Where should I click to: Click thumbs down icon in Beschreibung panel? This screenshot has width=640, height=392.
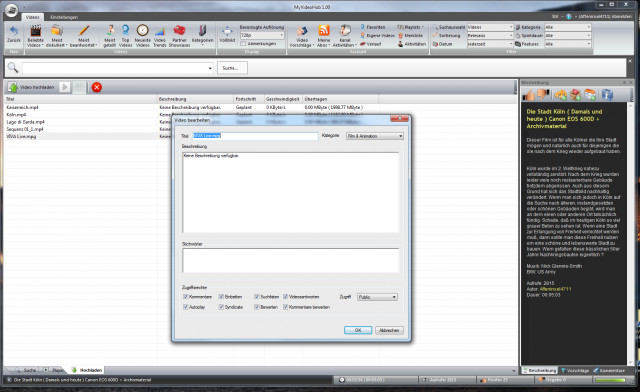point(543,95)
